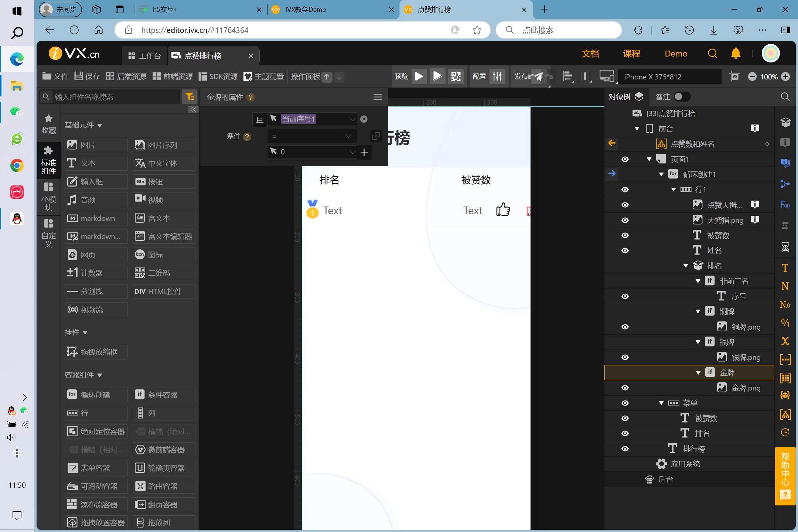
Task: Add a condition with plus button
Action: (364, 152)
